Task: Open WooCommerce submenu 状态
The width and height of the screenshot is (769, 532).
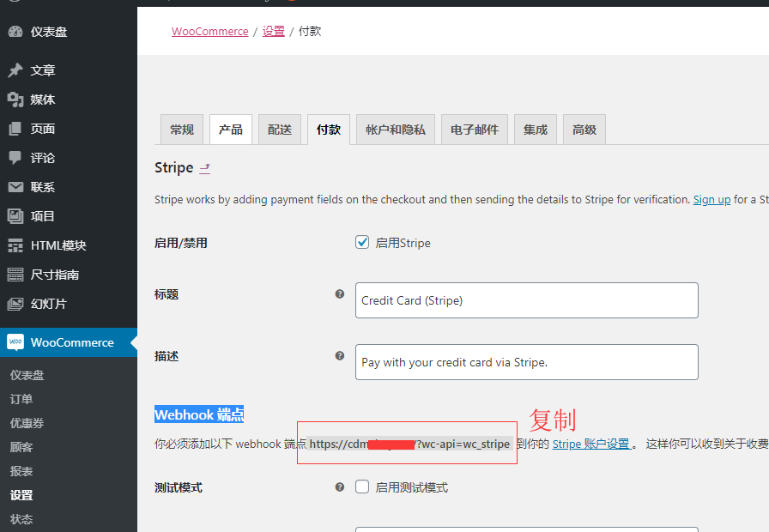Action: 21,519
